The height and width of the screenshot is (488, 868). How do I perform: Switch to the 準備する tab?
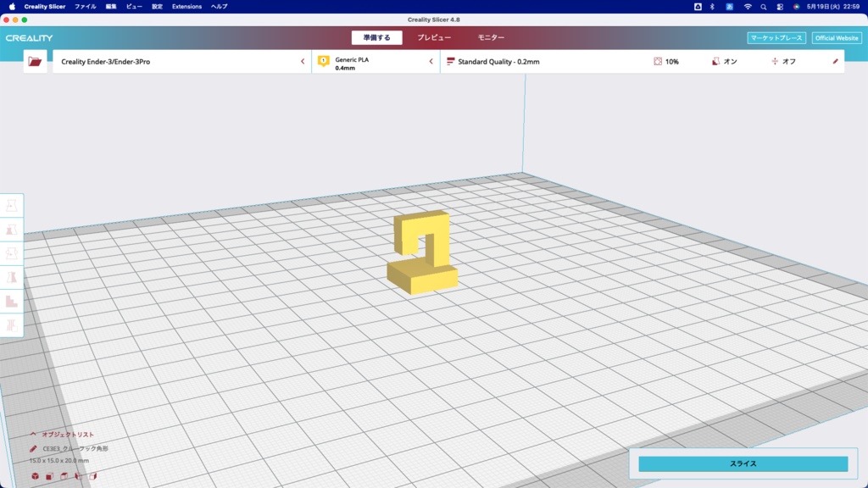(x=376, y=37)
